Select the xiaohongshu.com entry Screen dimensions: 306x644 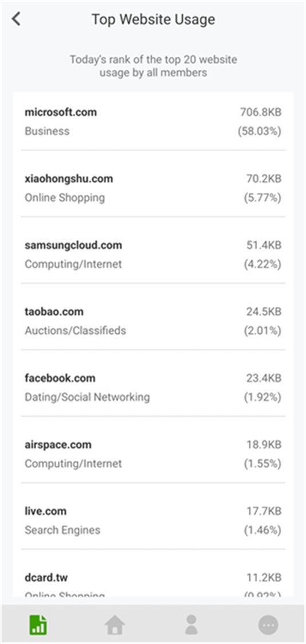(x=153, y=188)
